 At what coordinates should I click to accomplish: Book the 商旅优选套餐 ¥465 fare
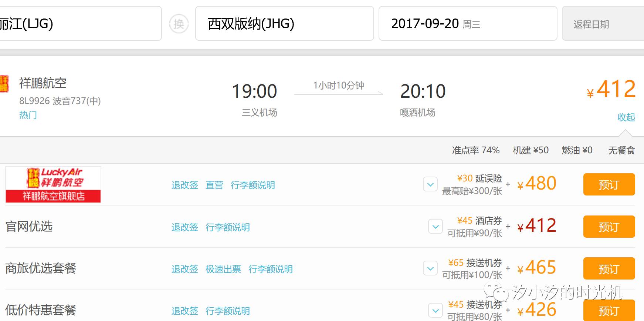point(609,268)
